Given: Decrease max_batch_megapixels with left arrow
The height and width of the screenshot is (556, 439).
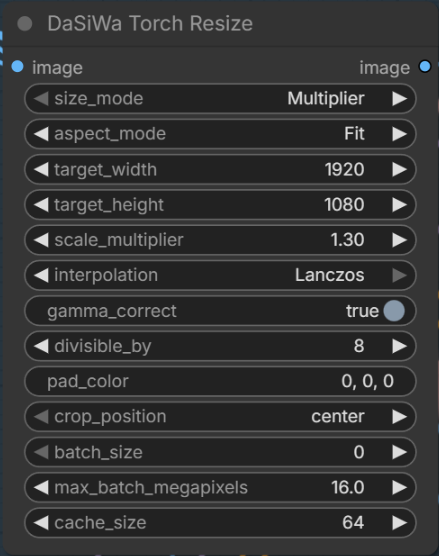Looking at the screenshot, I should tap(41, 488).
